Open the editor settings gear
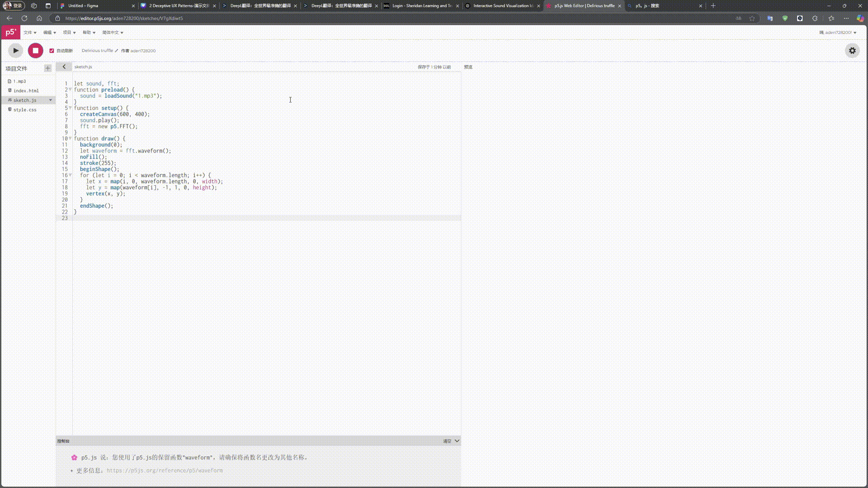This screenshot has height=488, width=868. 852,51
